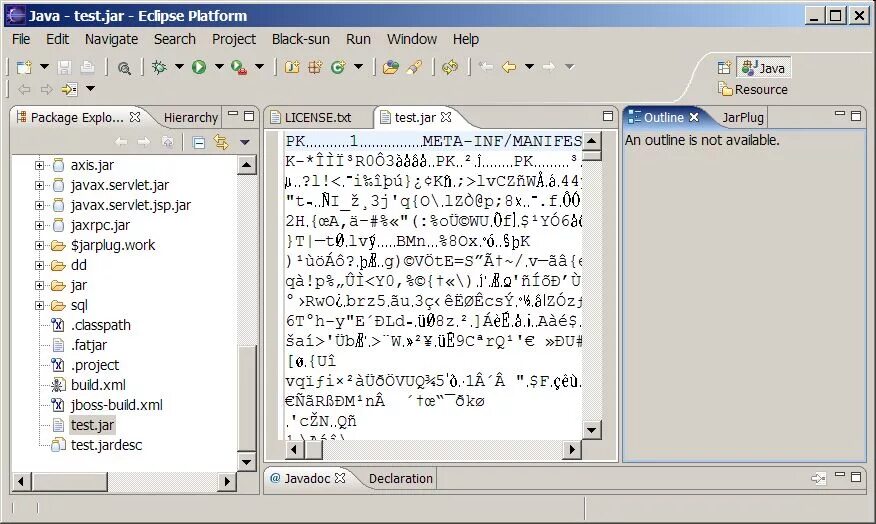Close the Package Explorer tab
876x524 pixels.
click(135, 117)
